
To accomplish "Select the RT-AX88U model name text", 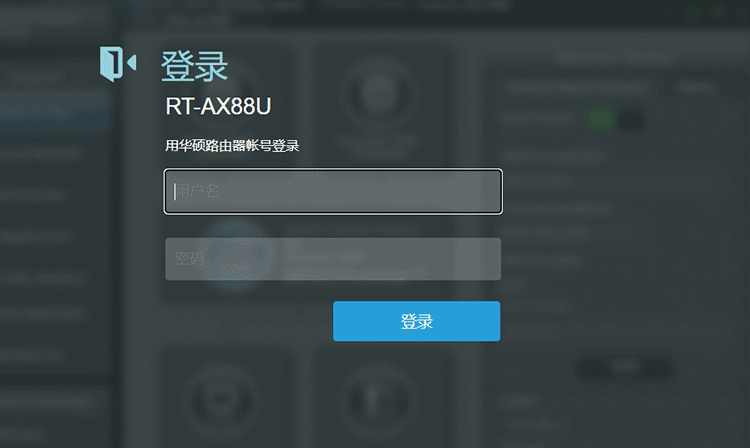I will click(x=218, y=106).
